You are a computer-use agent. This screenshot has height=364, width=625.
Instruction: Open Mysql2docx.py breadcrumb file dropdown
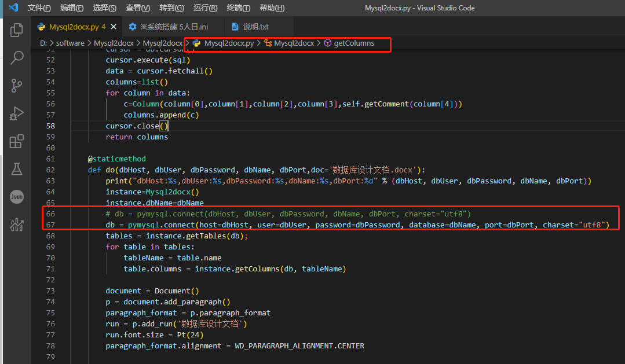tap(229, 43)
